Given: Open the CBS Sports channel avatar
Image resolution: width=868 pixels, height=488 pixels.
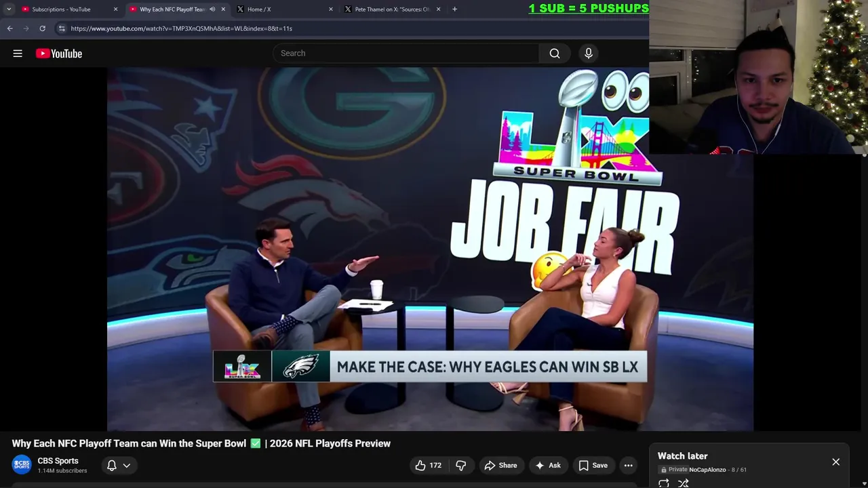Looking at the screenshot, I should pos(22,465).
